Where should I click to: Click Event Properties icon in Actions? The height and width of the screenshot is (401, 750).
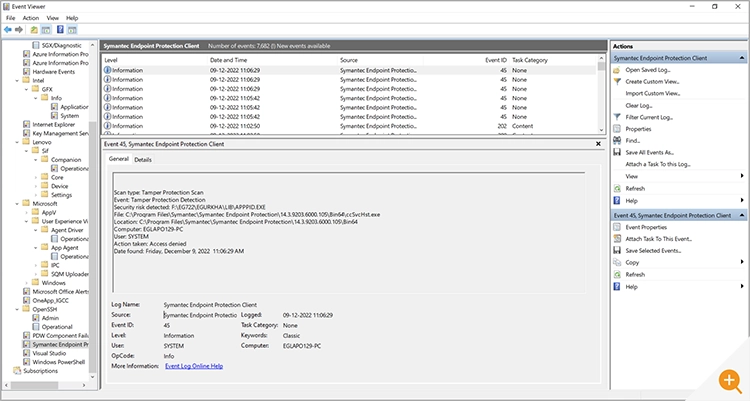click(617, 227)
